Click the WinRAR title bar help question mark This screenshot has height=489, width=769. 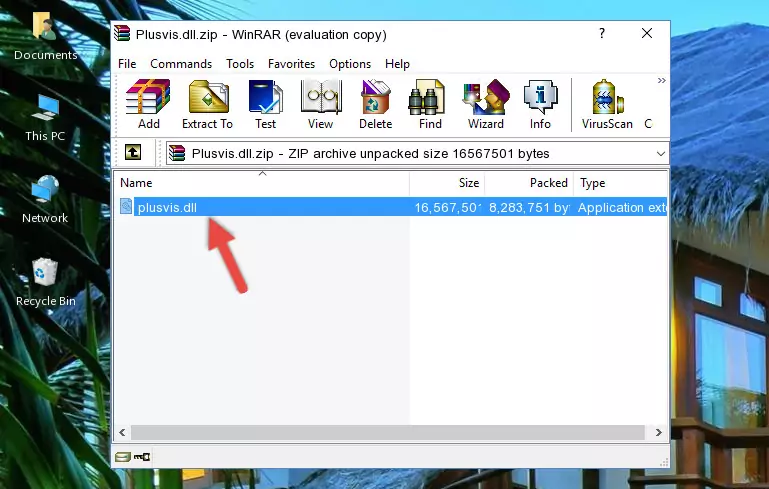602,33
